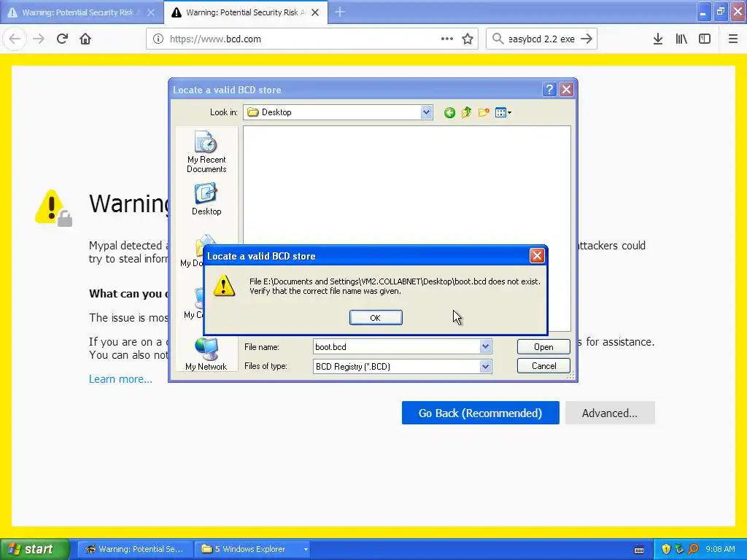Open the Windows start menu
Screen dimensions: 747x560
point(34,549)
